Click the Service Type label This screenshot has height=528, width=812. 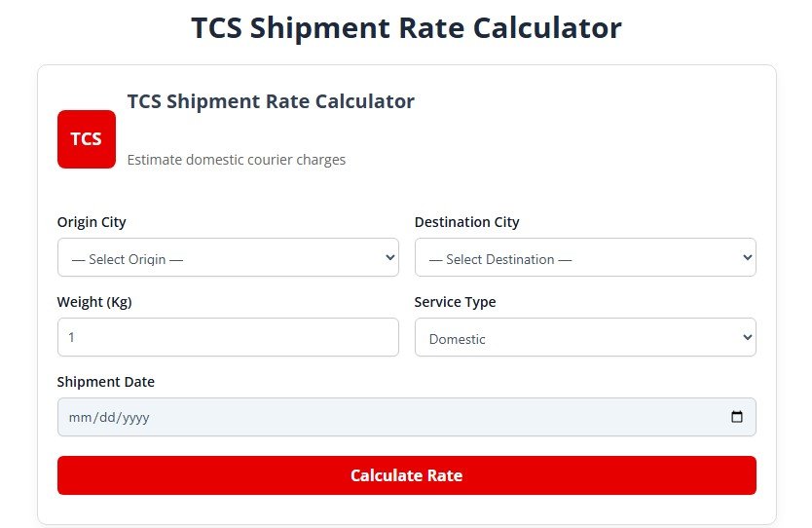(455, 302)
